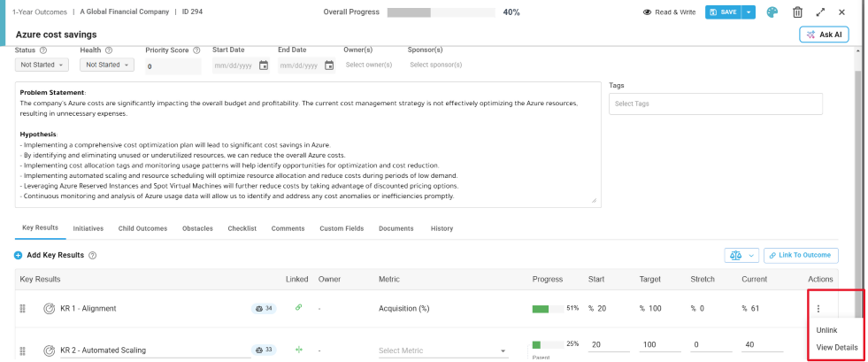Switch to the Comments tab
Viewport: 868px width, 362px height.
point(288,228)
